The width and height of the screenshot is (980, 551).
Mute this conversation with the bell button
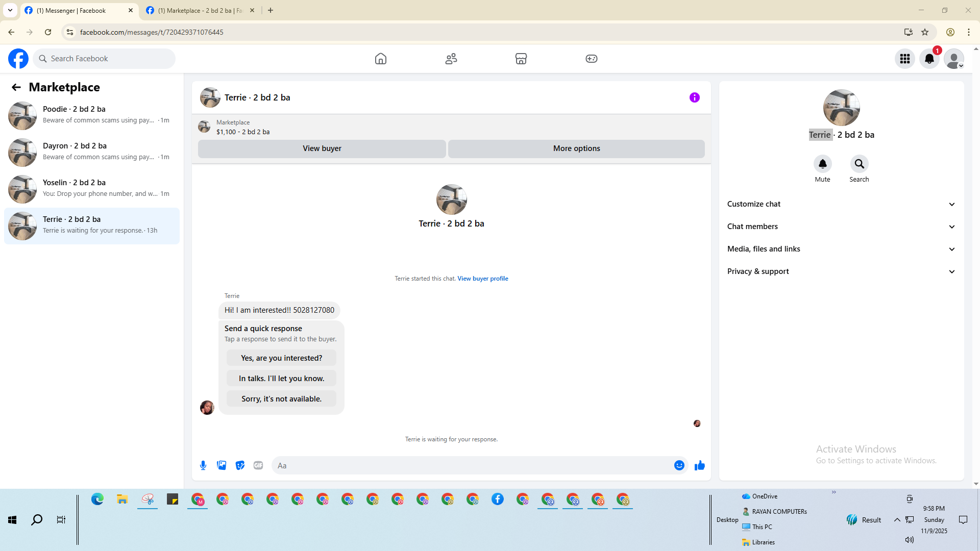coord(823,164)
